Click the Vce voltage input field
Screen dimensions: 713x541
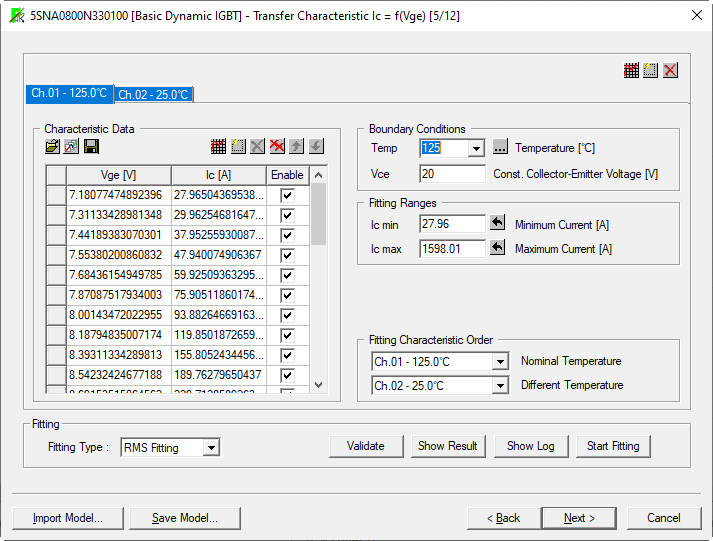click(x=451, y=174)
